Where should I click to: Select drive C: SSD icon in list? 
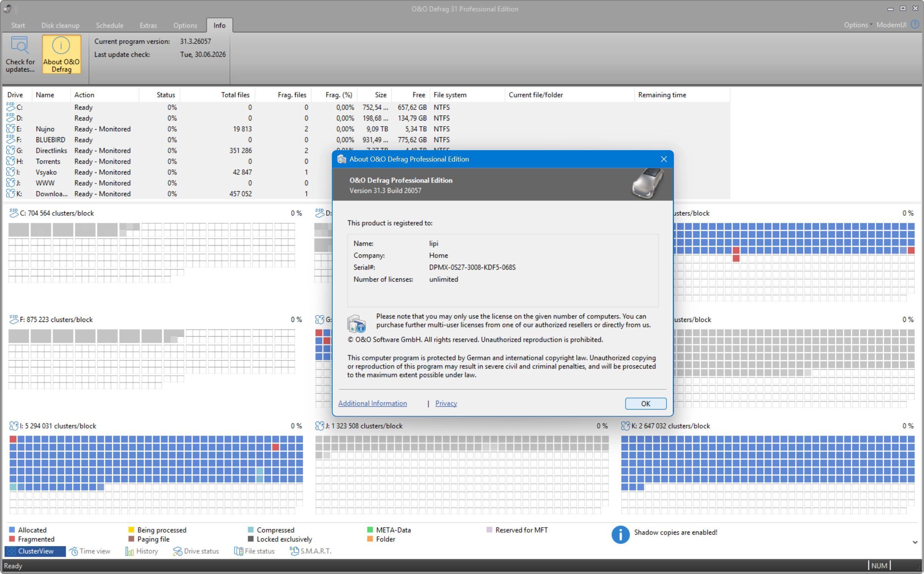(x=11, y=107)
